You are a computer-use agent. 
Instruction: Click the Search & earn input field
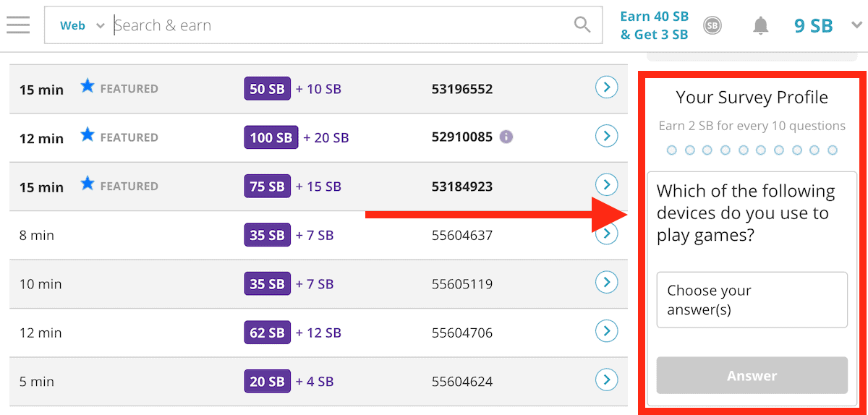click(x=340, y=25)
